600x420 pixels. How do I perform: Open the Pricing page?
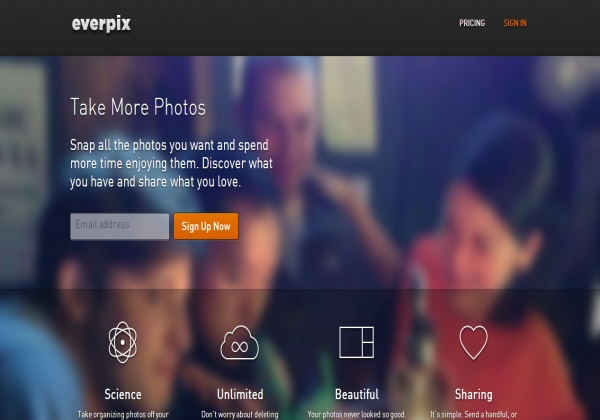[472, 23]
